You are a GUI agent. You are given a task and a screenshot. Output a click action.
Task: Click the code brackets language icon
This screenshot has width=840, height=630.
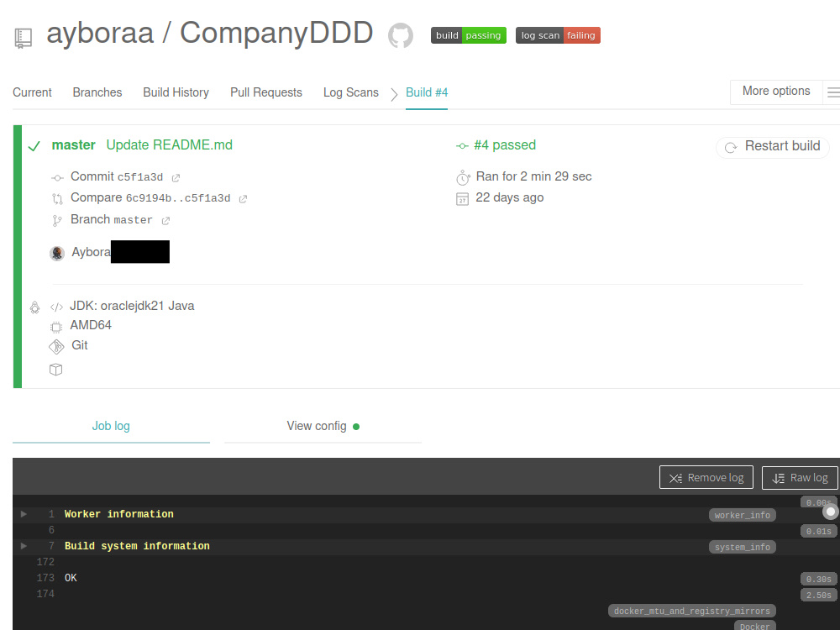point(56,307)
